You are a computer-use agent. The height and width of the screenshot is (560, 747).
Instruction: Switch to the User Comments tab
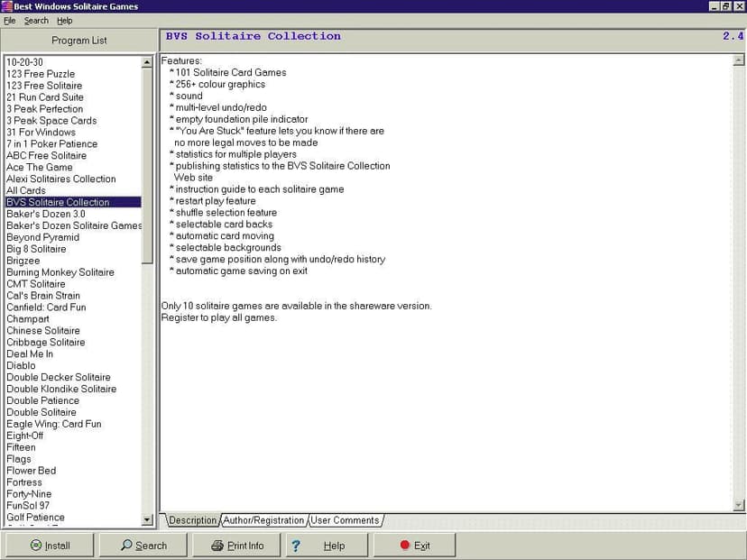pos(345,520)
